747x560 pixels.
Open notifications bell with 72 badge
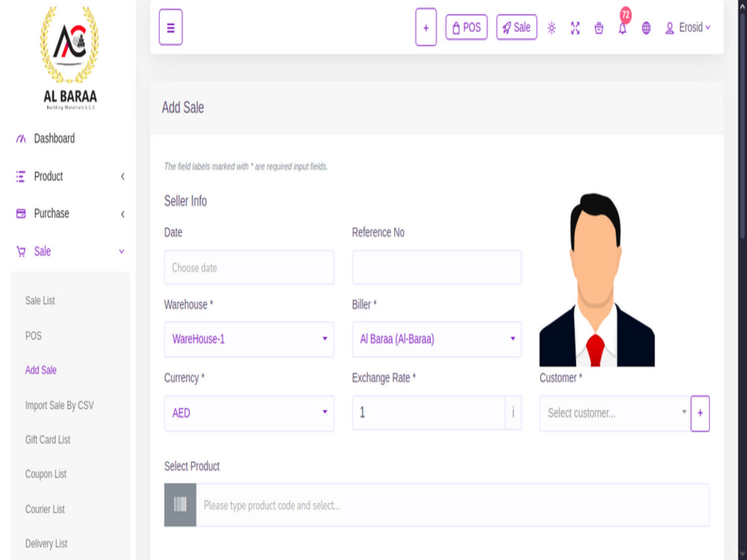[x=623, y=28]
